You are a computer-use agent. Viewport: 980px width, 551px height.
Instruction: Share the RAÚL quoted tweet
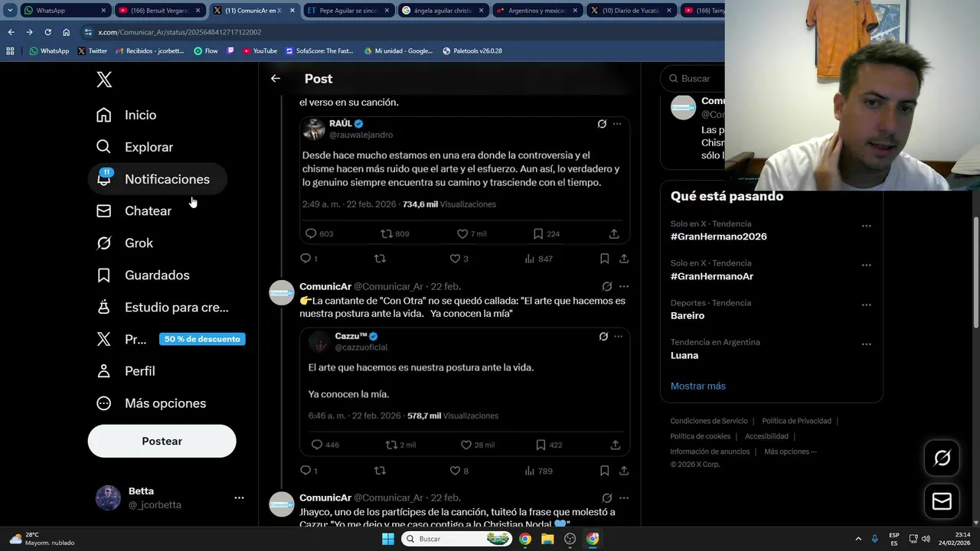614,233
